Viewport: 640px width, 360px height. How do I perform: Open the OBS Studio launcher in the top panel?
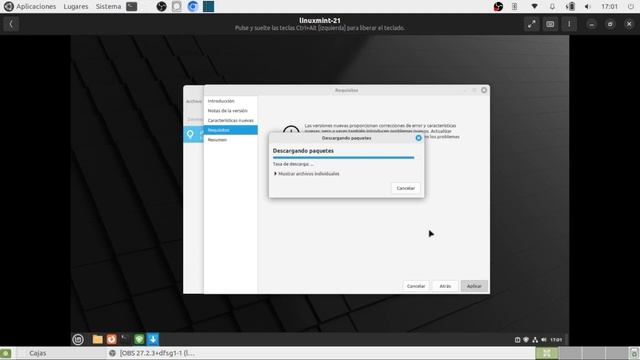click(161, 7)
